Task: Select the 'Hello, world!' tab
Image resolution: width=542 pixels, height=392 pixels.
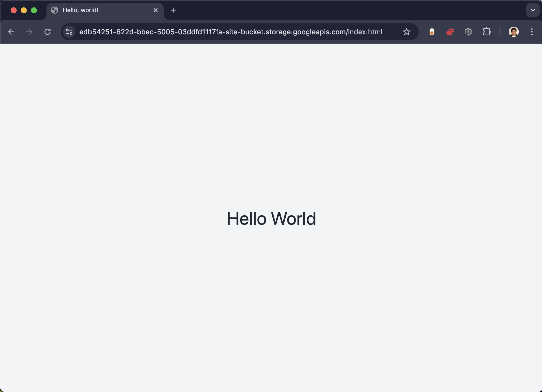Action: [101, 10]
